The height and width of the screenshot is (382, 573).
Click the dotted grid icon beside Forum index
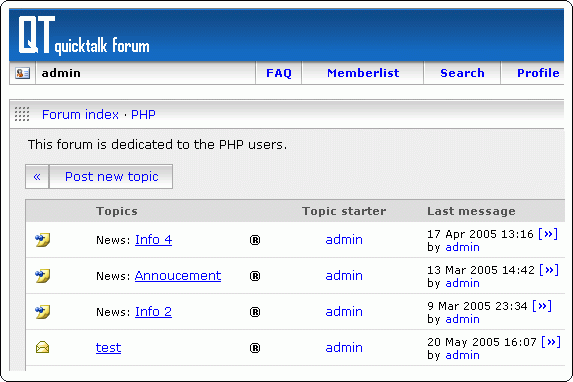coord(22,114)
